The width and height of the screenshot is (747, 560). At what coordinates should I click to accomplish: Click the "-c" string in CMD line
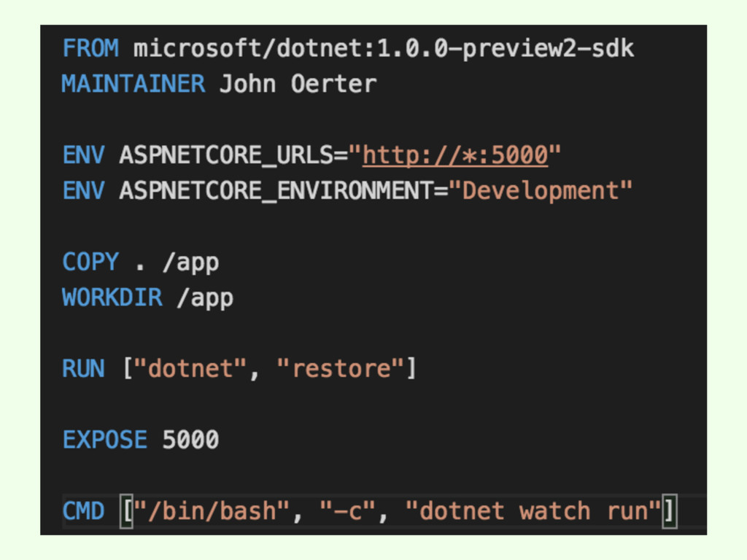(348, 511)
